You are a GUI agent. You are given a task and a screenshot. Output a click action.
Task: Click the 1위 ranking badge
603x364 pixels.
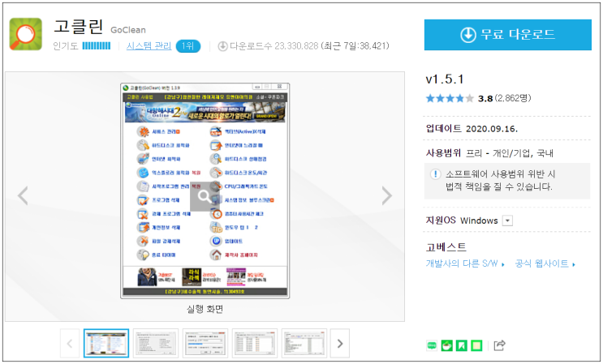pos(188,46)
